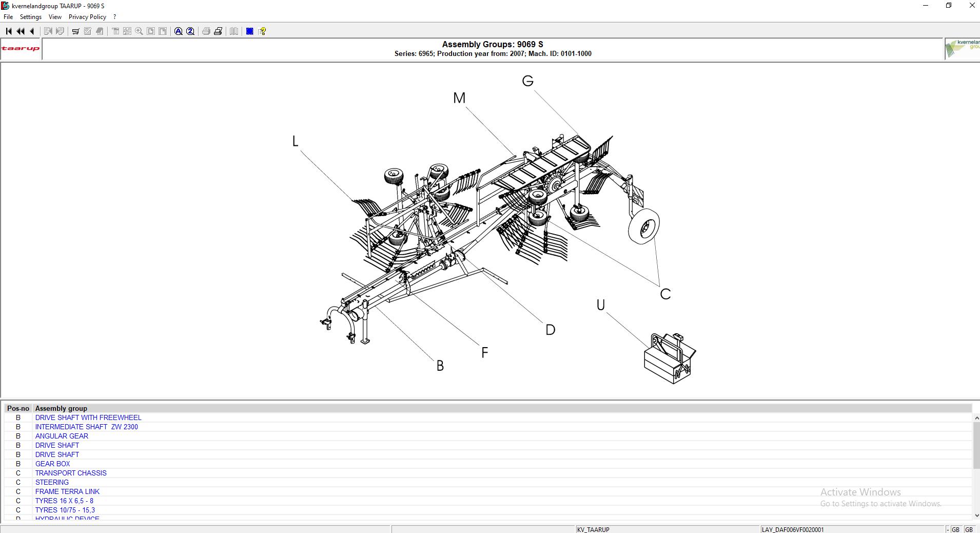This screenshot has width=980, height=533.
Task: Open INTERMEDIATE SHAFT ZW 2300 link
Action: tap(86, 427)
